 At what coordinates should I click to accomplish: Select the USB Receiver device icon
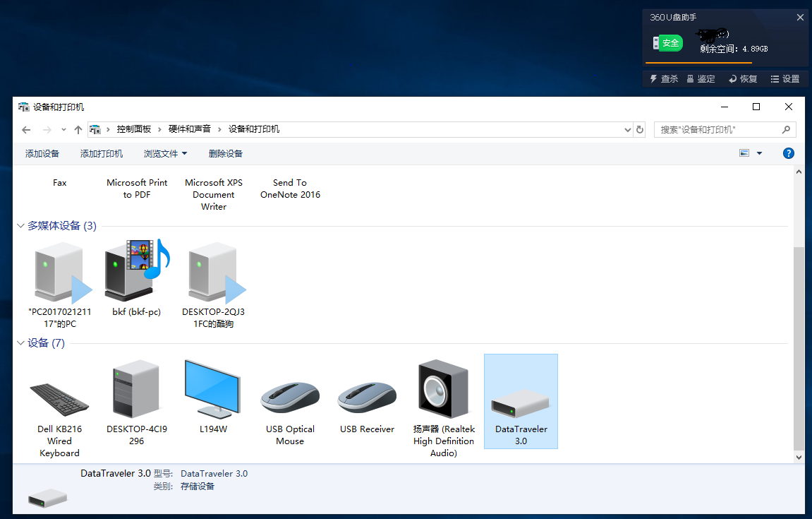[367, 397]
